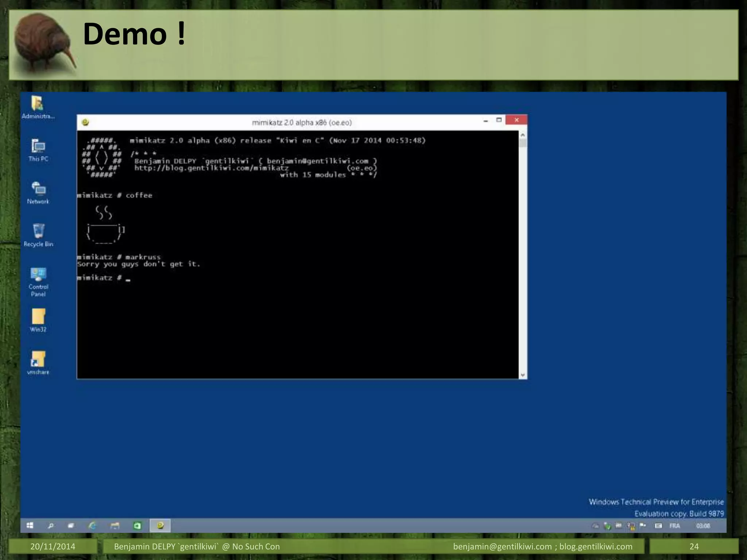Click the slide title 'Demo !'

click(x=134, y=34)
